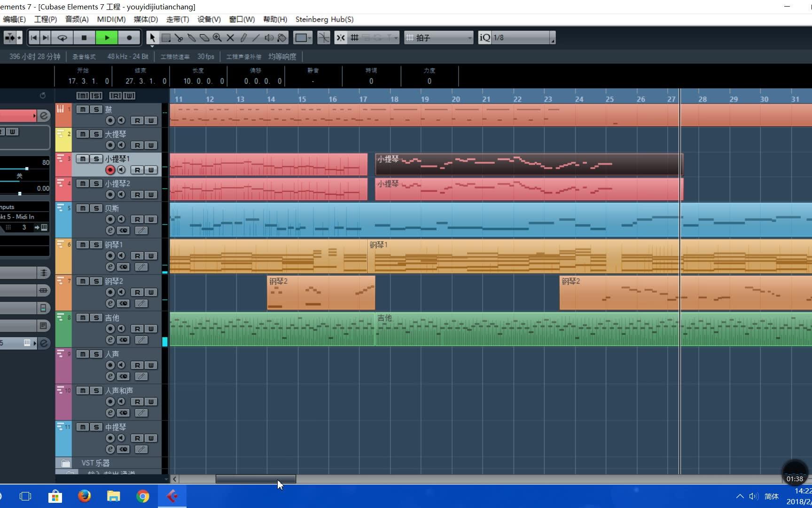Click bar 20 on the timeline ruler
The width and height of the screenshot is (812, 508).
(456, 99)
